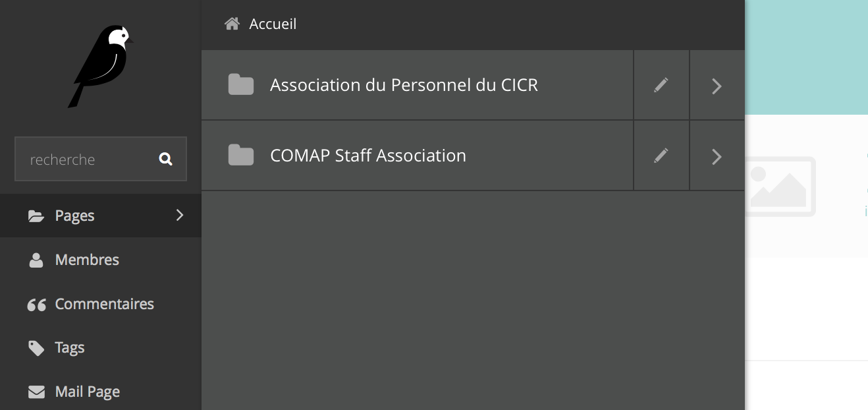
Task: Click the pencil icon for COMAP Staff Association
Action: tap(661, 156)
